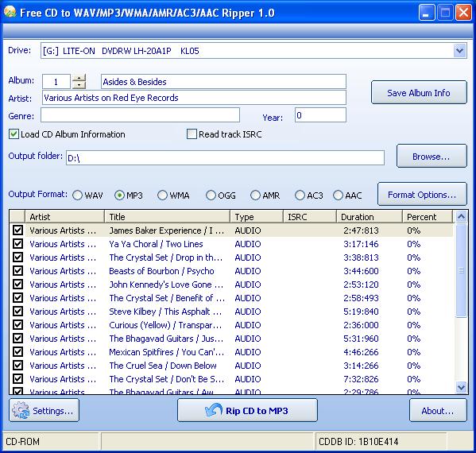
Task: Click the Settings gear icon
Action: click(x=21, y=410)
